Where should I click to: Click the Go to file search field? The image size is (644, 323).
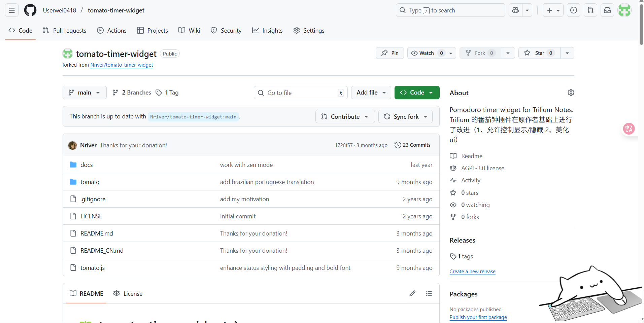click(301, 93)
